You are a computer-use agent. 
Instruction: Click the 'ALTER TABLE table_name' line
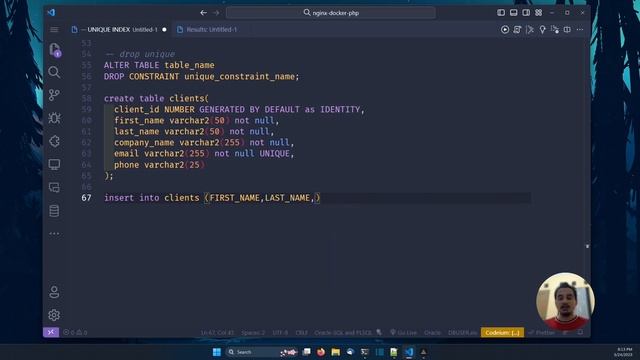159,65
